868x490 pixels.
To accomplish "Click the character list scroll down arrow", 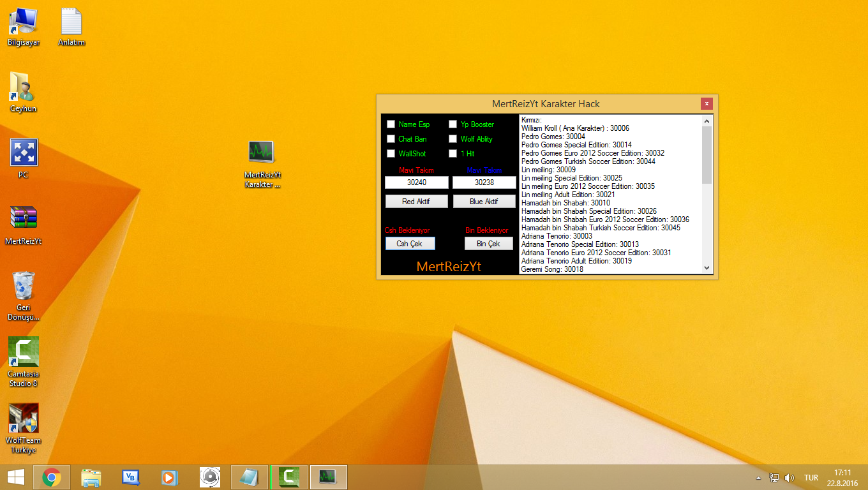I will pyautogui.click(x=707, y=268).
